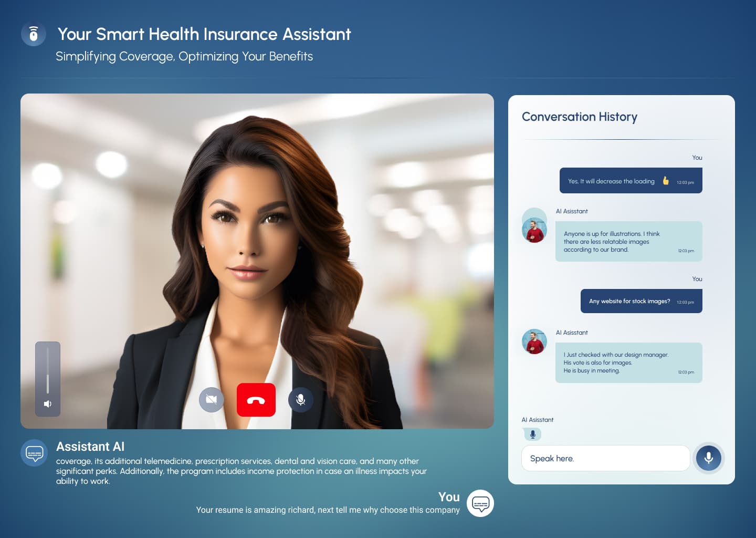Open the second AI Asisstant avatar photo
The image size is (756, 538).
(x=534, y=342)
